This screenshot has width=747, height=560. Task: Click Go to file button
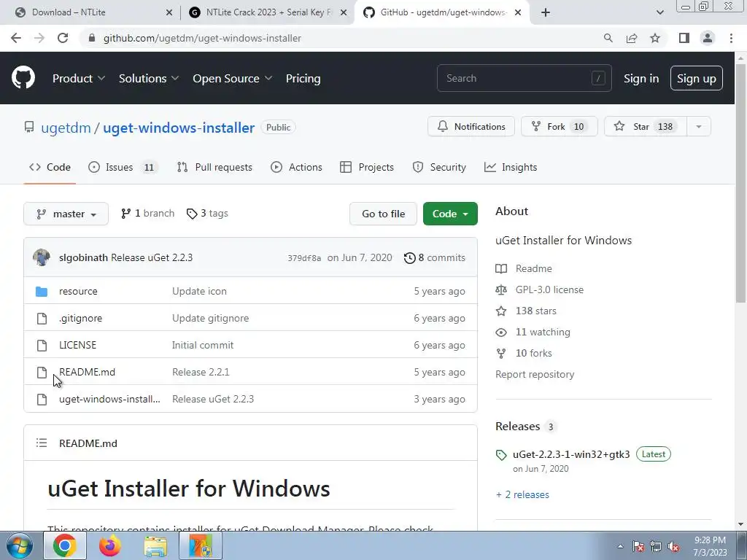(x=383, y=214)
